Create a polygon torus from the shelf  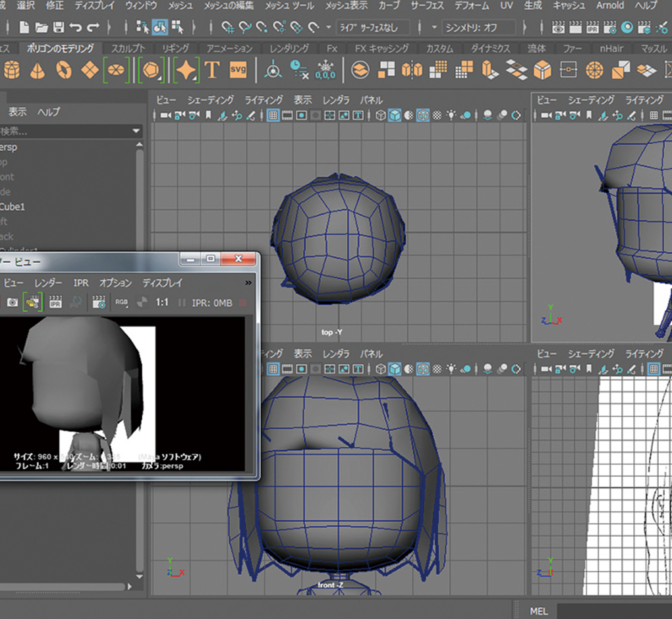point(64,70)
